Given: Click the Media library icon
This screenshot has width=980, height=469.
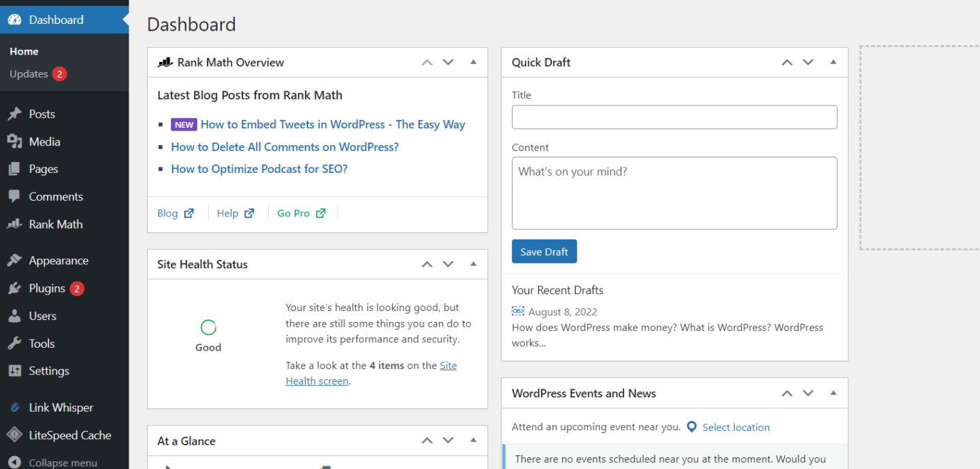Looking at the screenshot, I should (x=14, y=142).
